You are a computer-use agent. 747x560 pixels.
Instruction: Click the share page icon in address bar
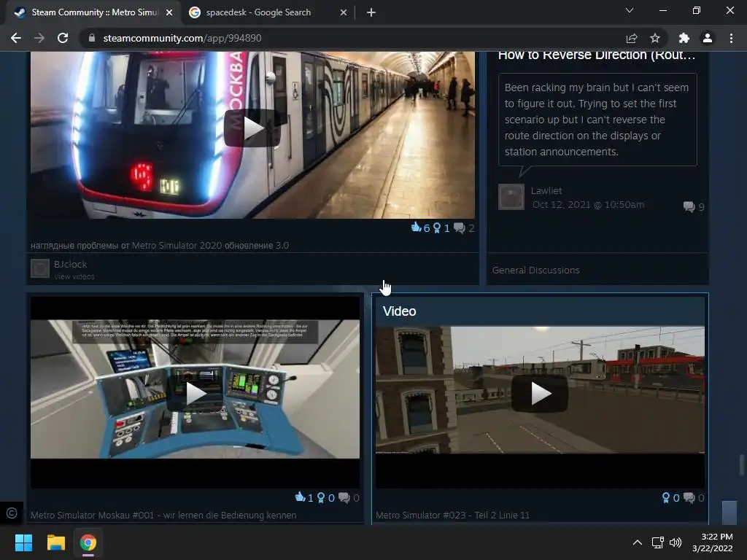(x=632, y=38)
